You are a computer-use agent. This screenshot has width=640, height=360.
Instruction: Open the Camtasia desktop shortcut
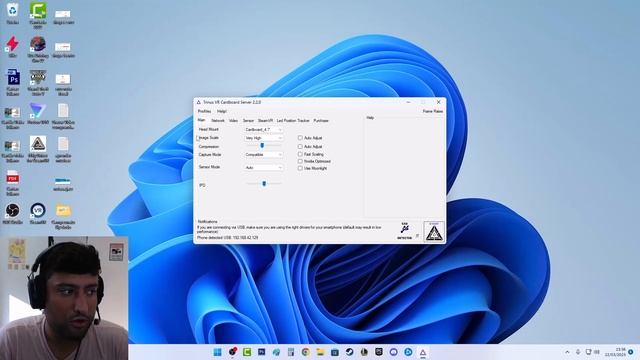click(38, 15)
